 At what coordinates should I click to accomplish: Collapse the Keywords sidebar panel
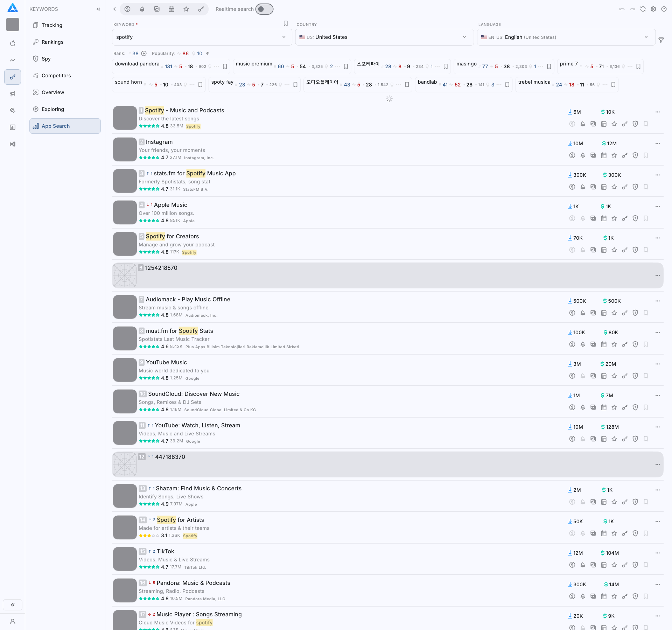click(98, 9)
